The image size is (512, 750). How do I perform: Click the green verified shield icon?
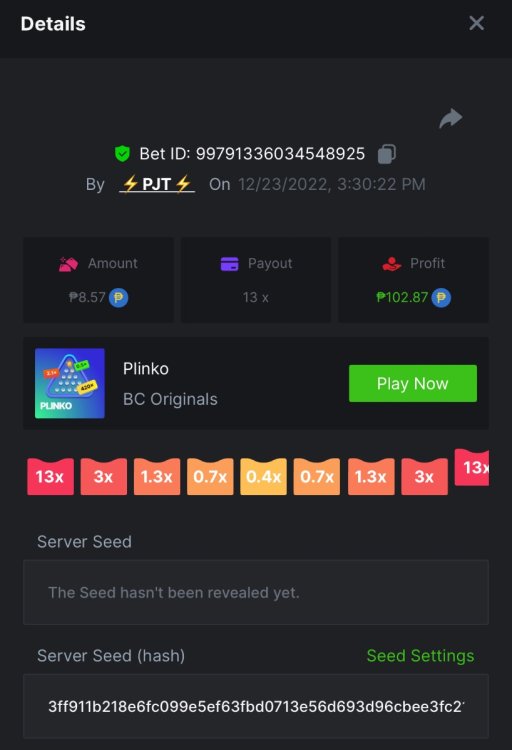click(x=122, y=154)
